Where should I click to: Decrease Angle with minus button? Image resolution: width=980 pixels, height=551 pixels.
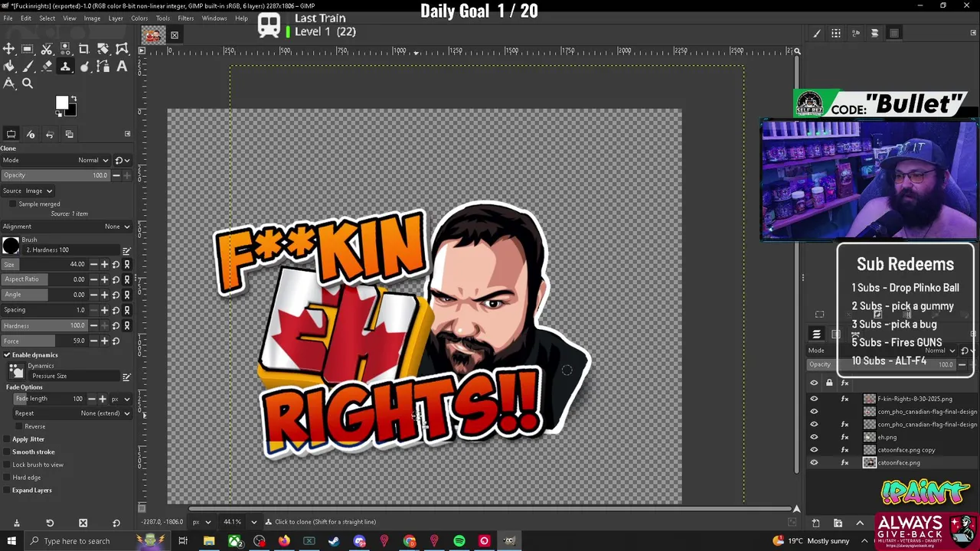(93, 295)
